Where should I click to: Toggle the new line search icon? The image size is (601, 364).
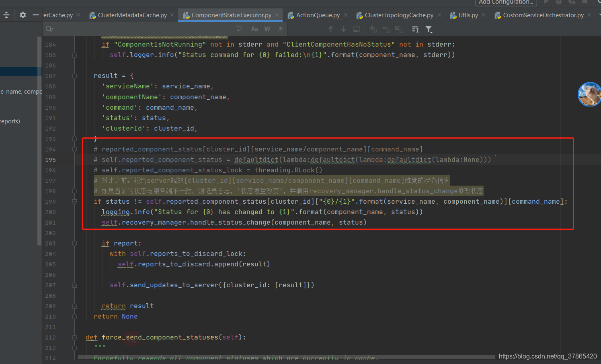click(x=239, y=29)
